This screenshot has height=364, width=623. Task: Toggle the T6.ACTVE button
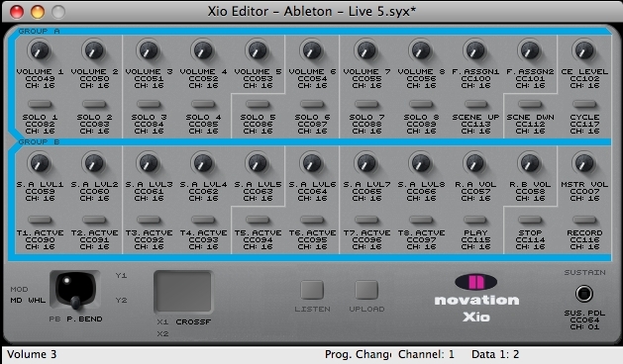click(x=312, y=220)
